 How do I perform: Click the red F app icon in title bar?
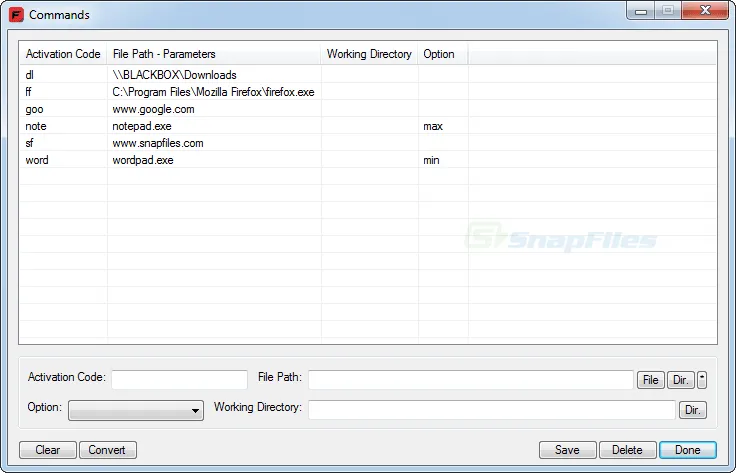[x=16, y=15]
